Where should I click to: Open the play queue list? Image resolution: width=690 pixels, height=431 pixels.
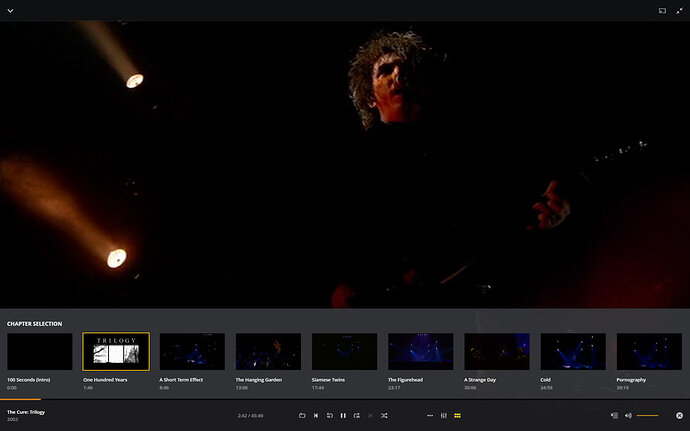tap(614, 415)
